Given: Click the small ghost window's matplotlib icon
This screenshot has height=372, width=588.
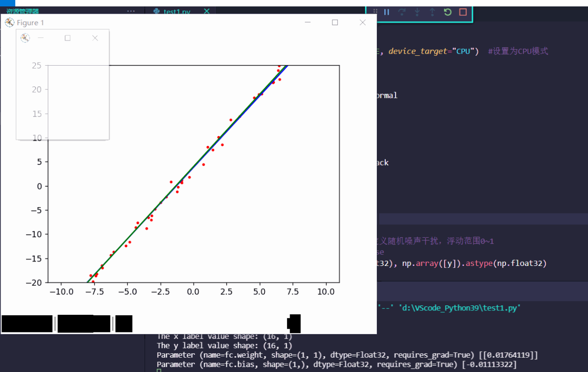Looking at the screenshot, I should point(25,38).
